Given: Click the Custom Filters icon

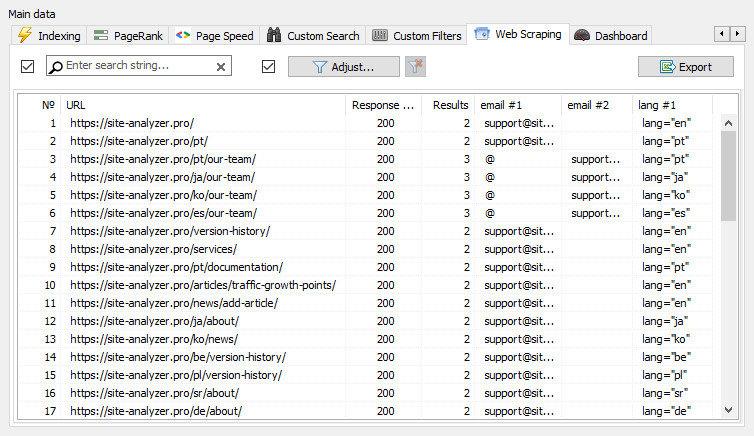Looking at the screenshot, I should click(380, 35).
